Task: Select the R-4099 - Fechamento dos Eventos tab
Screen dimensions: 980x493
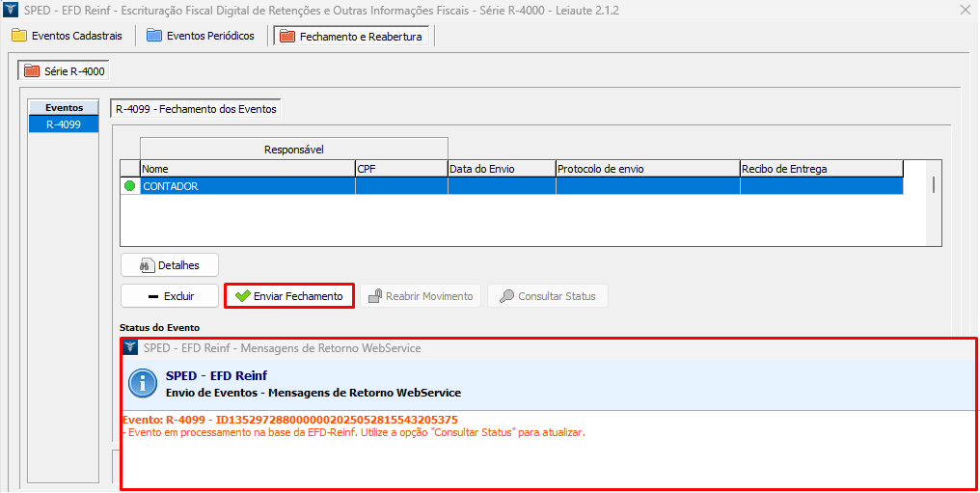Action: pyautogui.click(x=196, y=109)
